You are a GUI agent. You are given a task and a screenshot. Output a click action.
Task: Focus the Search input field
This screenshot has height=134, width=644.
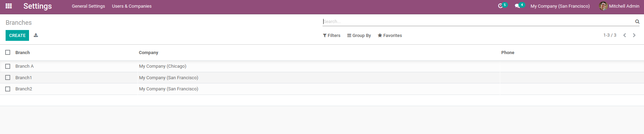tap(478, 22)
